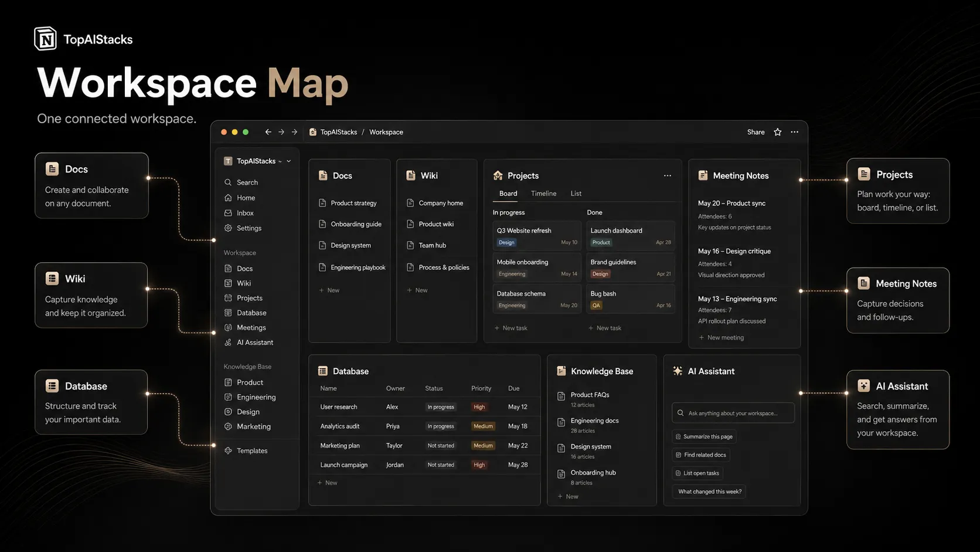
Task: Click the Templates icon in the sidebar
Action: 228,451
